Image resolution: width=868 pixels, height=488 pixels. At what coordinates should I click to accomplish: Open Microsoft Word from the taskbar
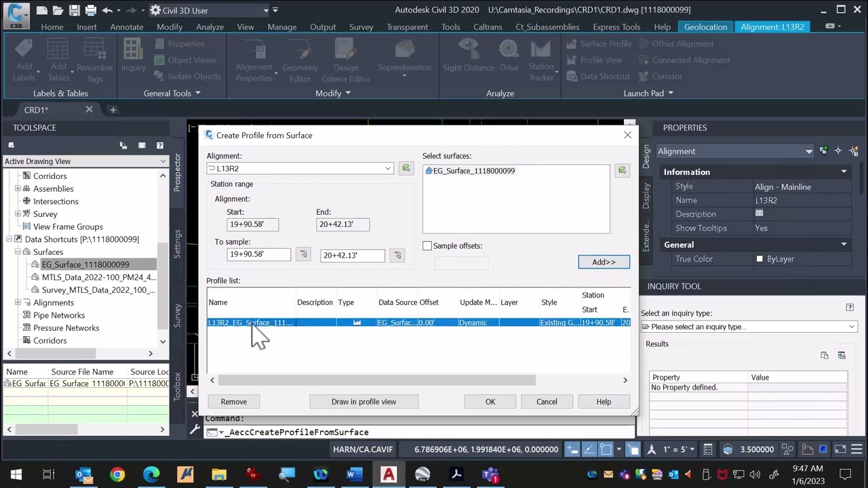coord(354,474)
